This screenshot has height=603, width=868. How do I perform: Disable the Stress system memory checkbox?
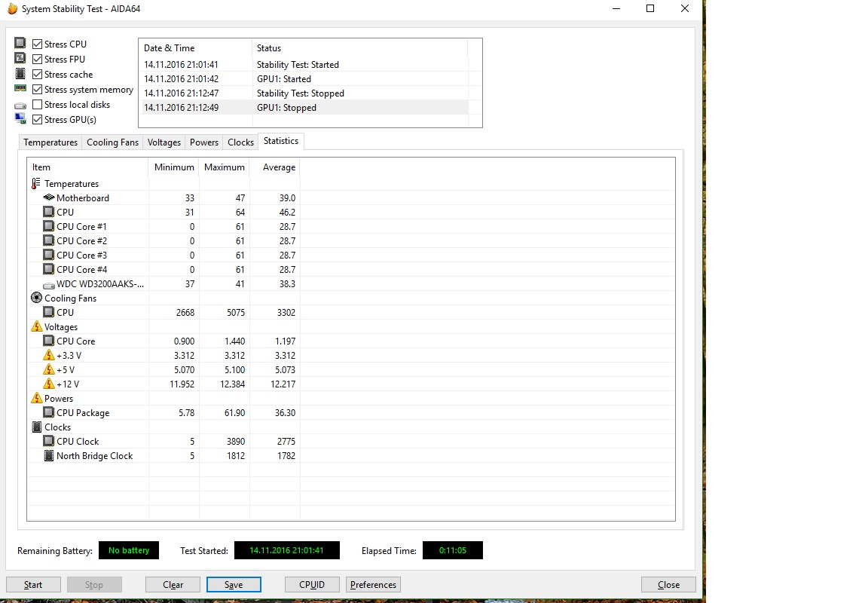tap(37, 89)
